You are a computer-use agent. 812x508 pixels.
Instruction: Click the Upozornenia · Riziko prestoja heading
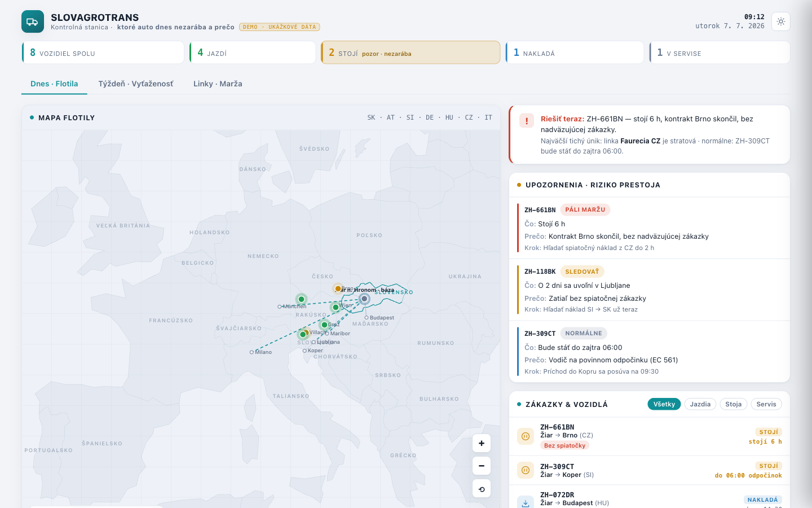click(593, 185)
